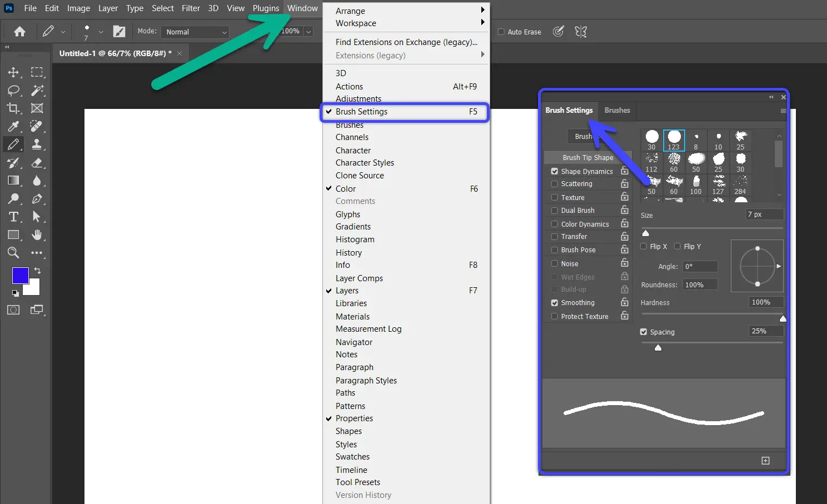Select the Blur tool
827x504 pixels.
click(x=37, y=181)
